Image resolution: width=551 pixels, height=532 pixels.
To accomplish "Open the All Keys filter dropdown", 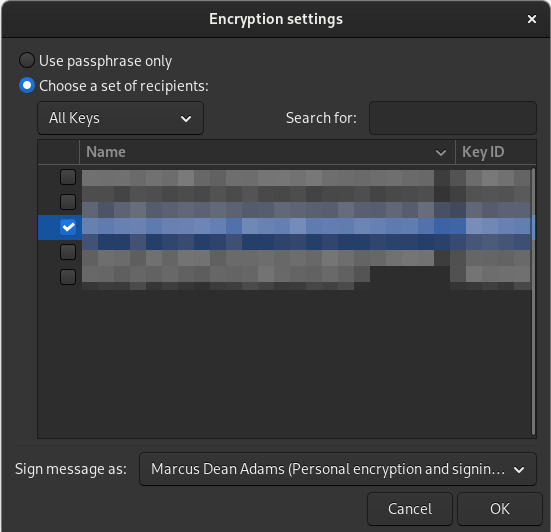I will click(x=120, y=118).
